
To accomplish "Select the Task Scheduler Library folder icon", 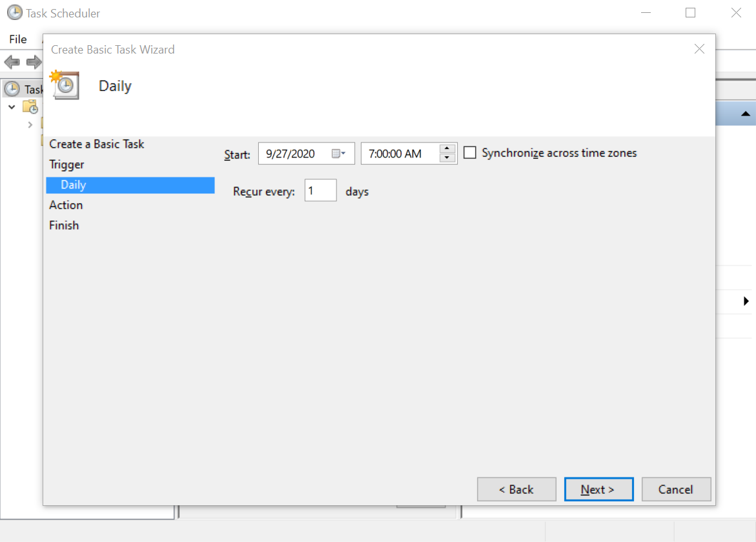I will [30, 106].
